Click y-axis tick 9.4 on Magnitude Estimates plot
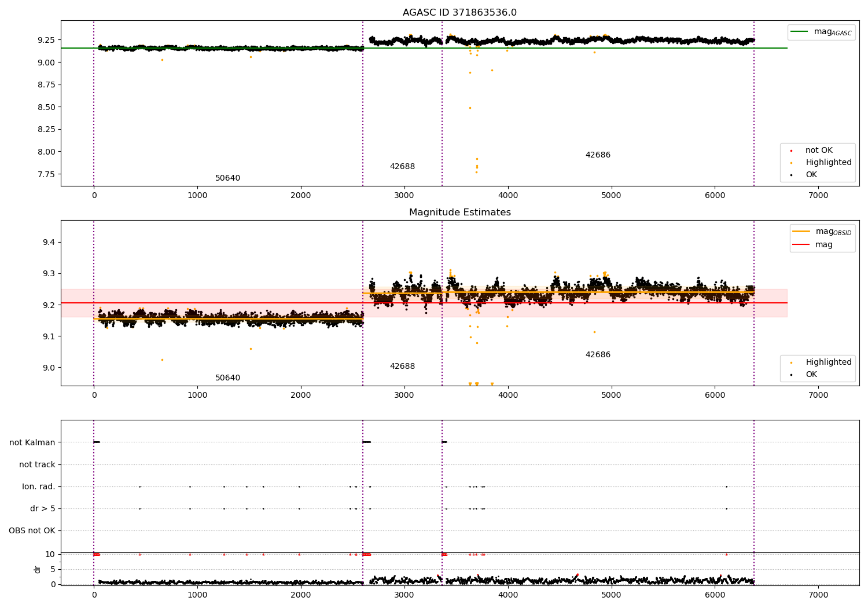Viewport: 868px width, 608px height. (x=49, y=242)
